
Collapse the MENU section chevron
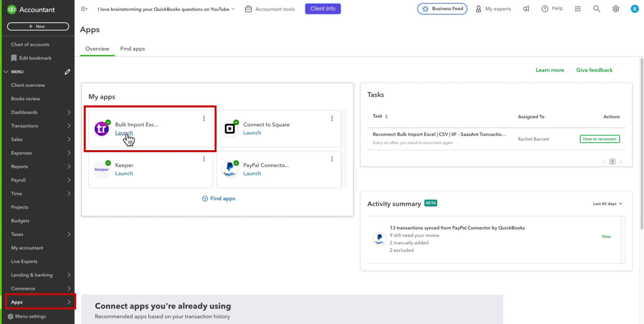coord(6,72)
